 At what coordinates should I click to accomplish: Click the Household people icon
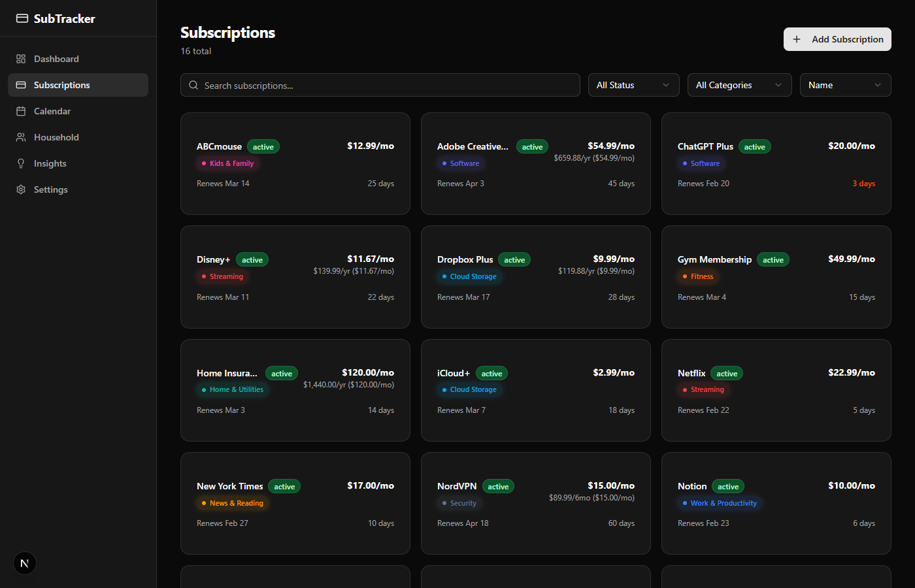coord(21,137)
